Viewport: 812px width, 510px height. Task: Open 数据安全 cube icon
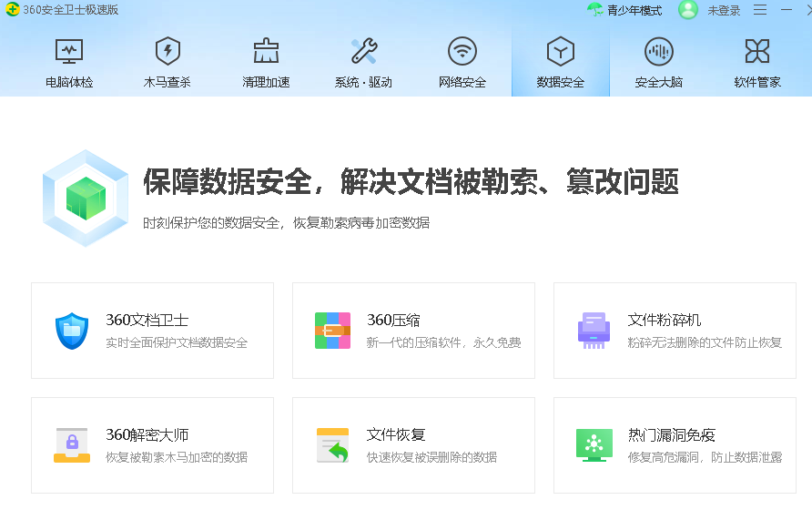pyautogui.click(x=561, y=51)
